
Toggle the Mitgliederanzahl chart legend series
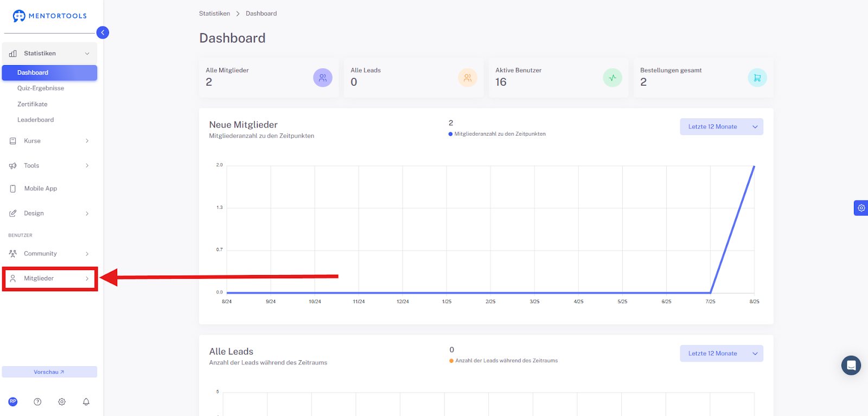[497, 134]
